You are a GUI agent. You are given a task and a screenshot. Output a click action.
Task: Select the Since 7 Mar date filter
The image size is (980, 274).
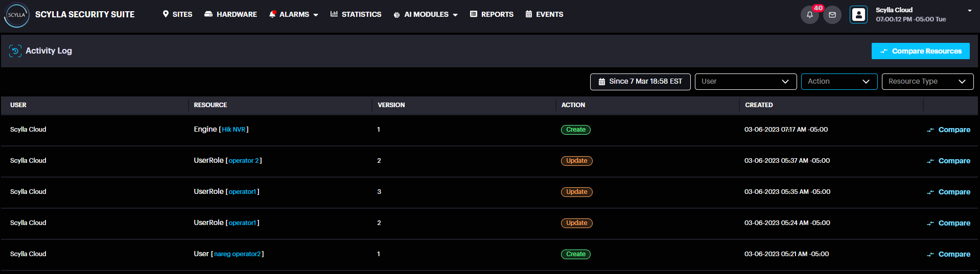pos(640,82)
